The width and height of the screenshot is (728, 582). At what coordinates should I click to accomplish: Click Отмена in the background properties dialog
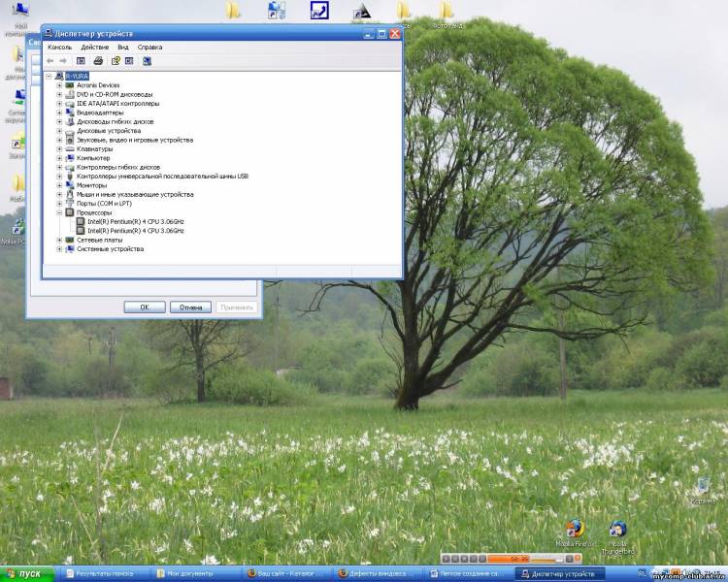(190, 307)
